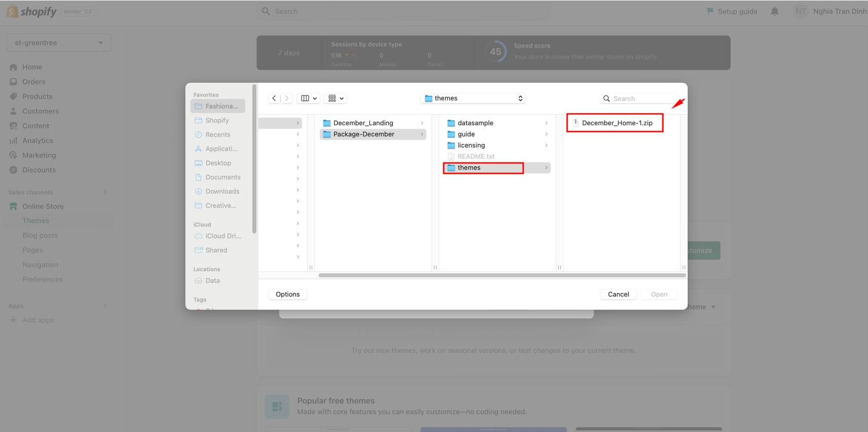Click the forward navigation arrow in file dialog
The height and width of the screenshot is (432, 868).
(x=287, y=98)
